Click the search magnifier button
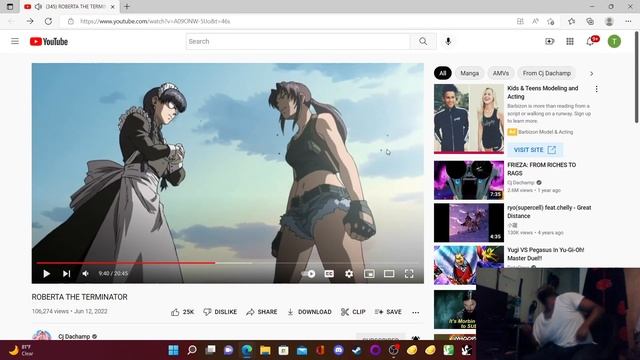640x360 pixels. [423, 41]
